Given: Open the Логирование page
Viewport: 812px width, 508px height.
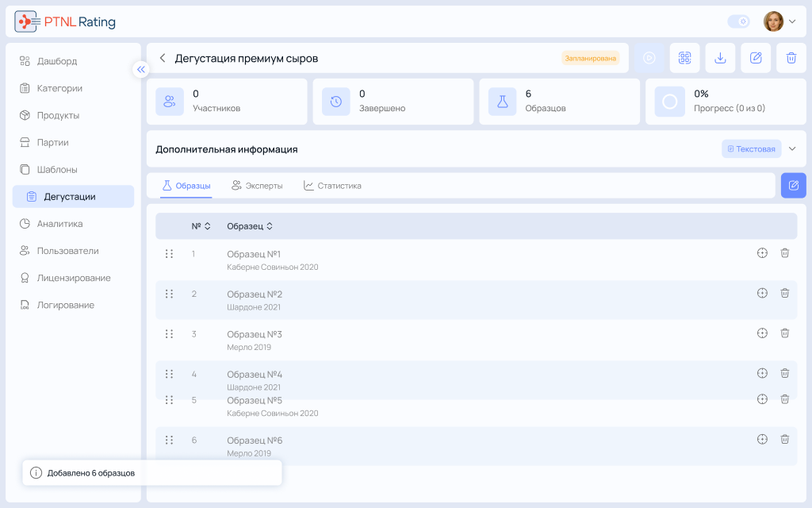Looking at the screenshot, I should pos(73,305).
